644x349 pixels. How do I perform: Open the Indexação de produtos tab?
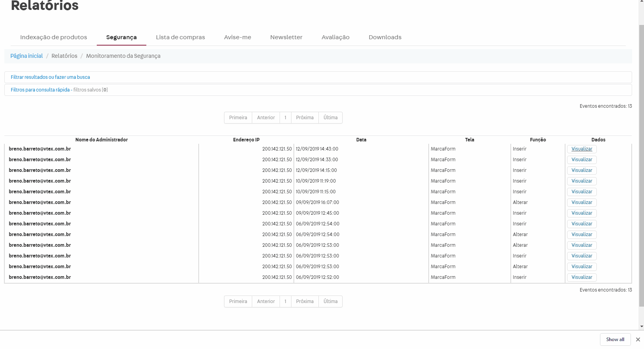point(54,37)
